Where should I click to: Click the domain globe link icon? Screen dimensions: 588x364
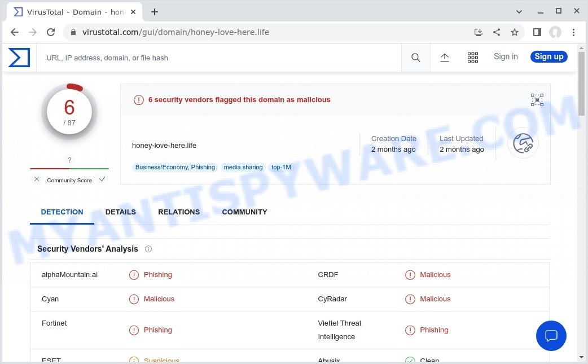pyautogui.click(x=523, y=143)
